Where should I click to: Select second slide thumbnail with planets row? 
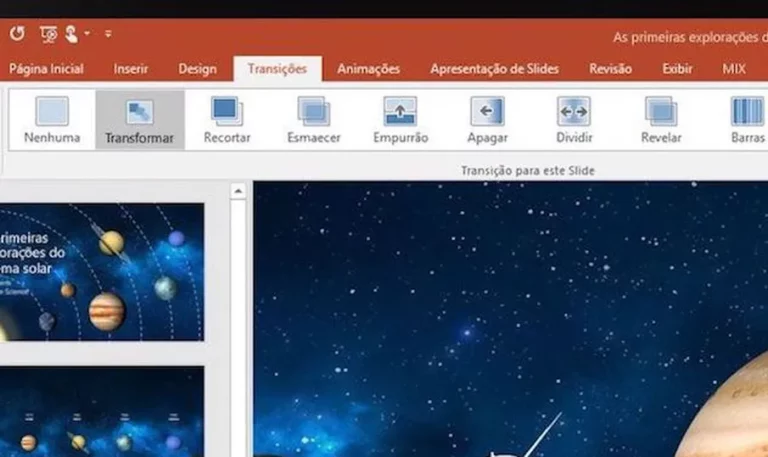click(102, 411)
